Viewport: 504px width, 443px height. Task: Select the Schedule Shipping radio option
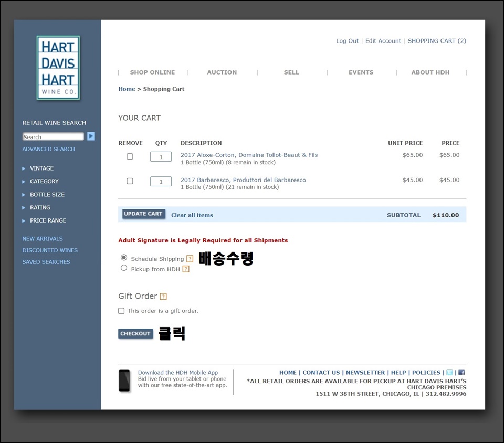(124, 258)
